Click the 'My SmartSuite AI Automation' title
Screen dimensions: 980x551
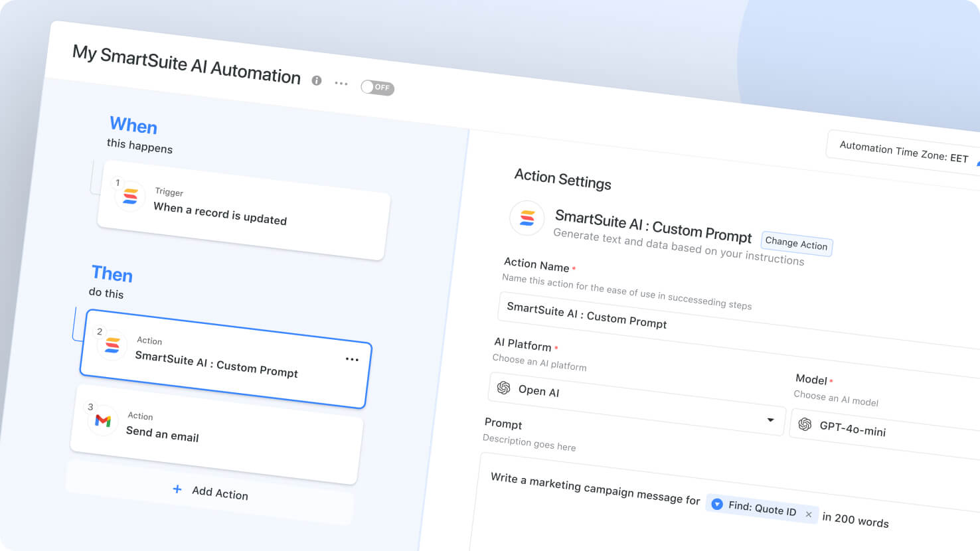point(187,64)
